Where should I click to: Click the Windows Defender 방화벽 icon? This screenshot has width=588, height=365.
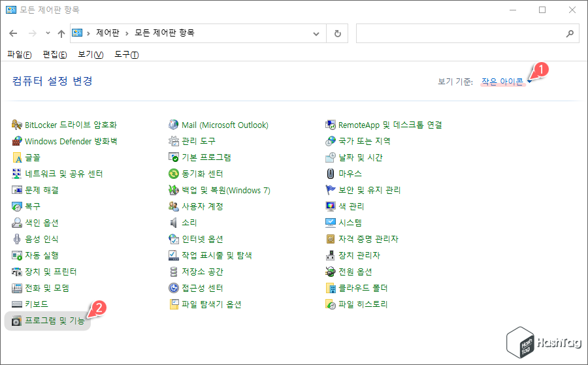click(17, 141)
